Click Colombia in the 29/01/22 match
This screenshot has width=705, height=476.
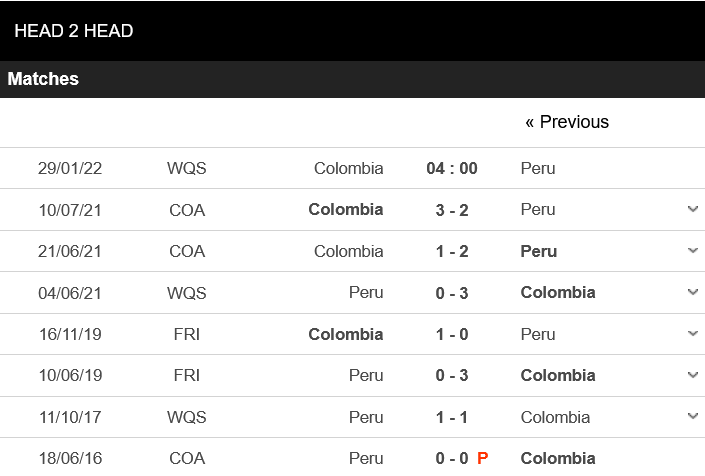(348, 168)
